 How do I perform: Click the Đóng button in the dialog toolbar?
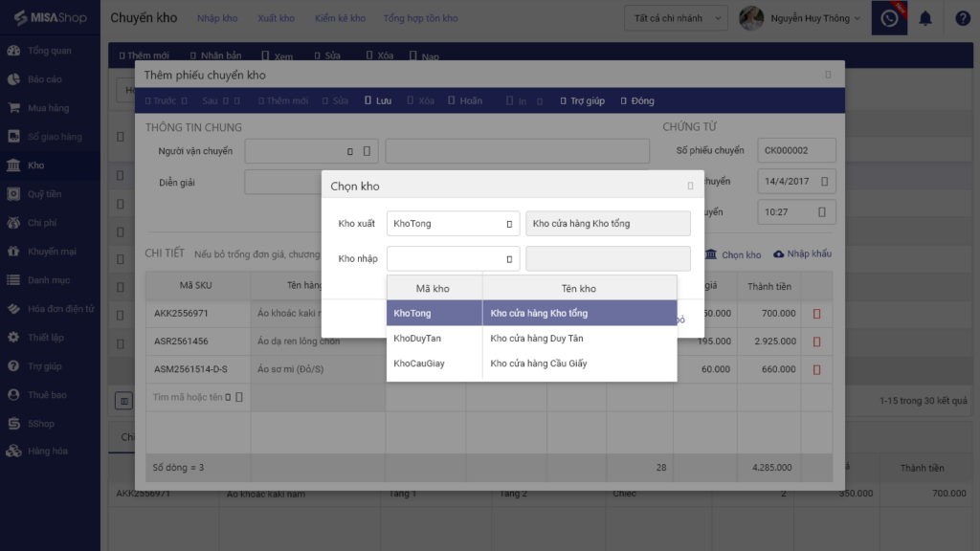636,100
